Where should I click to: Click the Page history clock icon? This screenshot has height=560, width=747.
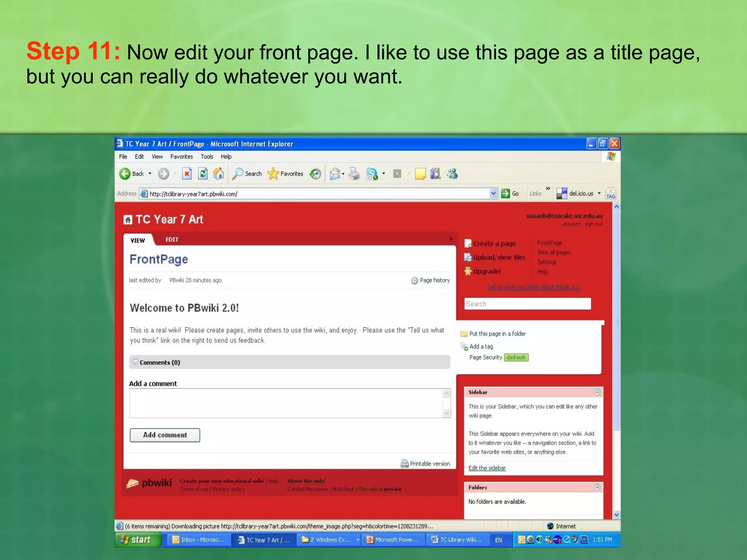point(415,280)
